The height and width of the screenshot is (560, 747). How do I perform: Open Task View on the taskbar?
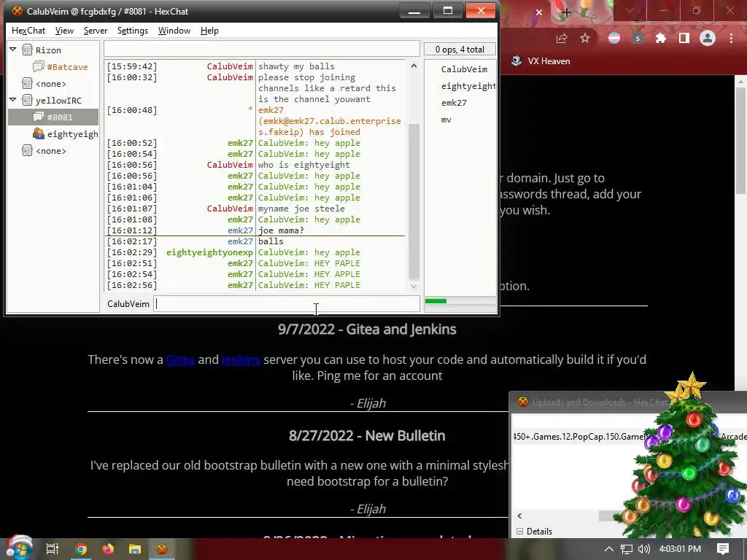[53, 549]
